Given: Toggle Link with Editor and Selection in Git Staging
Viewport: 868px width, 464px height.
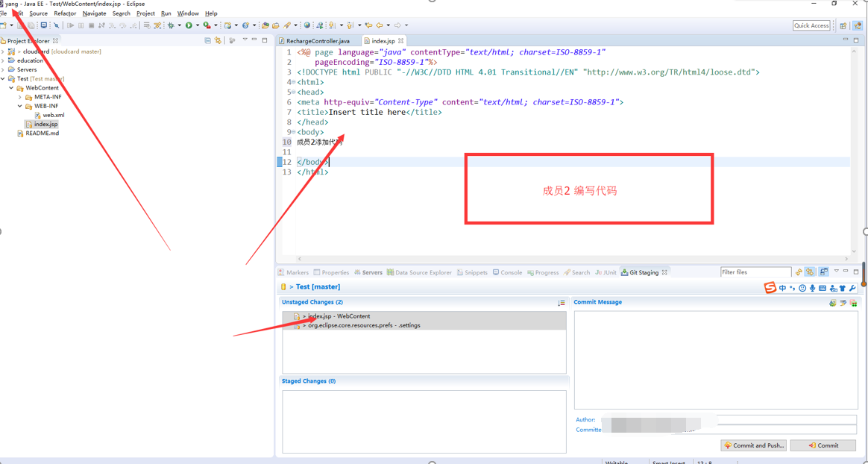Looking at the screenshot, I should [x=810, y=272].
